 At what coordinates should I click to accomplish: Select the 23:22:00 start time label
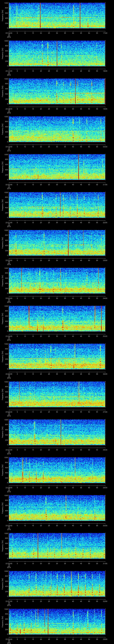[9, 260]
